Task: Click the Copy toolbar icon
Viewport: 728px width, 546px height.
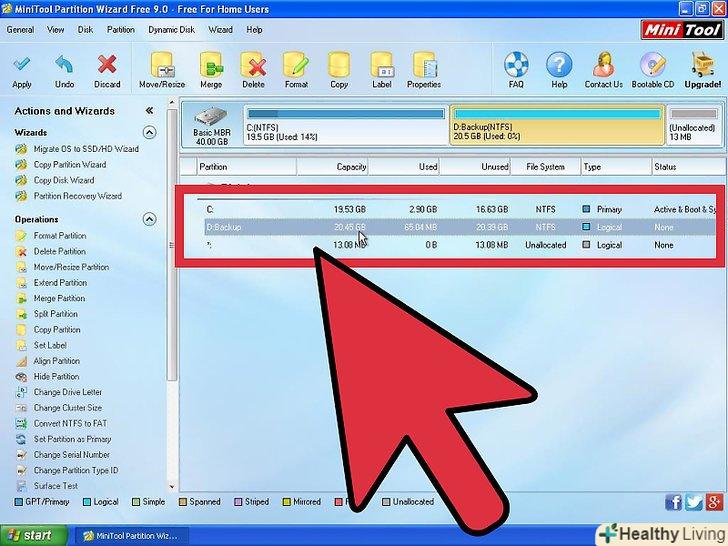Action: (x=339, y=65)
